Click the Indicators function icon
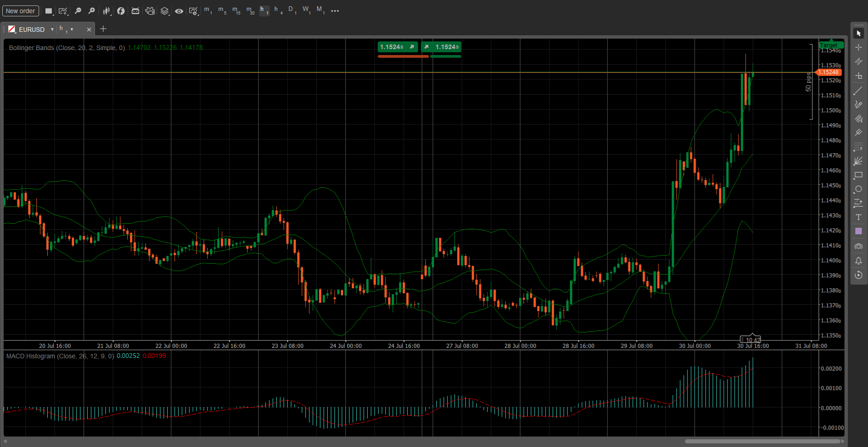The image size is (868, 447). pyautogui.click(x=121, y=11)
